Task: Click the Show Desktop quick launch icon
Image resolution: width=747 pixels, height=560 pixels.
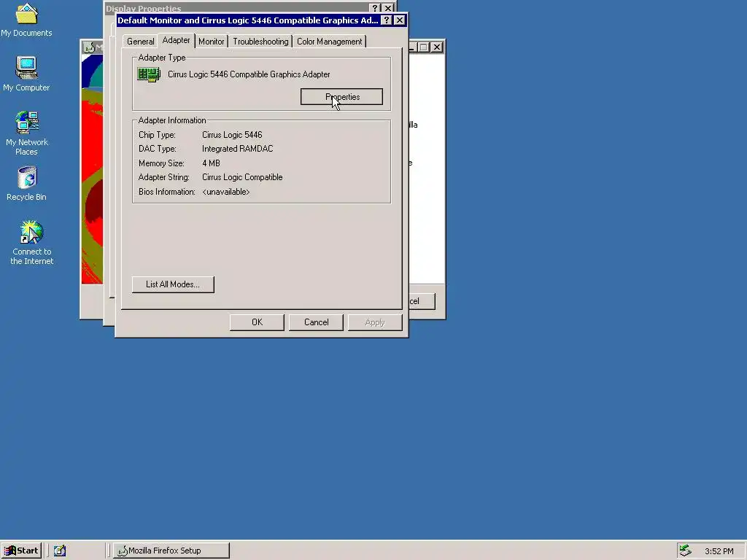Action: click(60, 551)
